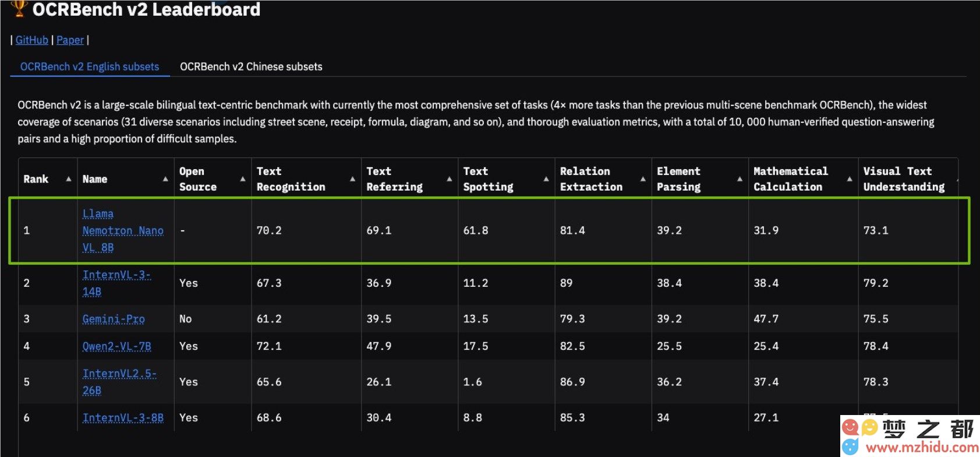Open InternVL-3-8B model link

click(x=123, y=418)
